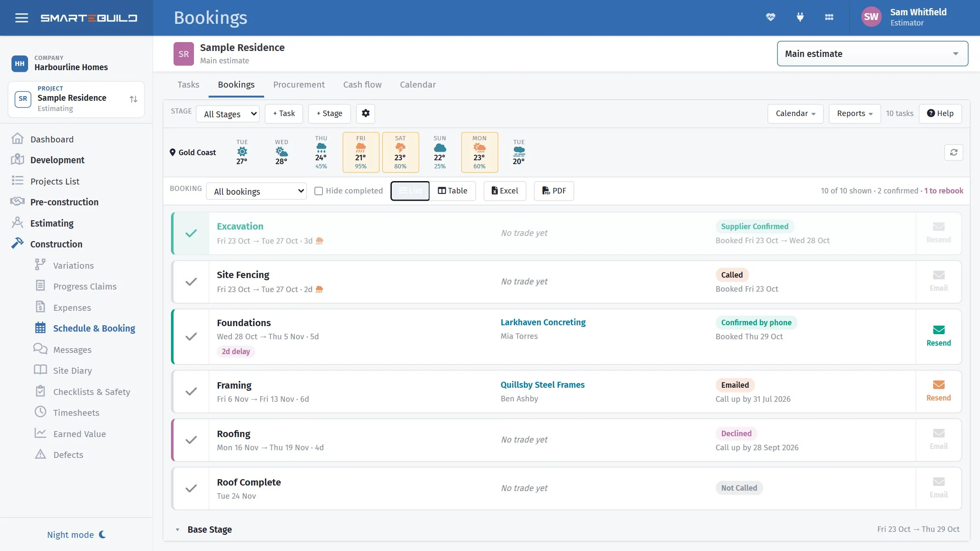Open the Reports dropdown button
980x551 pixels.
(855, 114)
